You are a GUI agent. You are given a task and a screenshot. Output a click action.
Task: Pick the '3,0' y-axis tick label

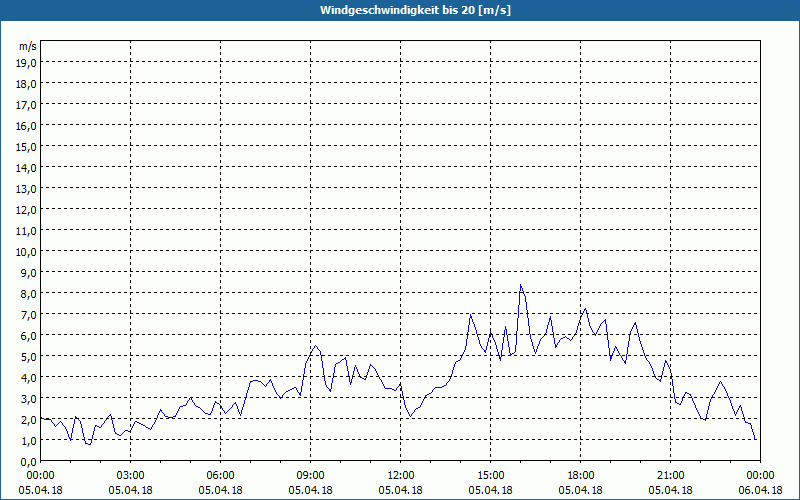click(x=28, y=399)
